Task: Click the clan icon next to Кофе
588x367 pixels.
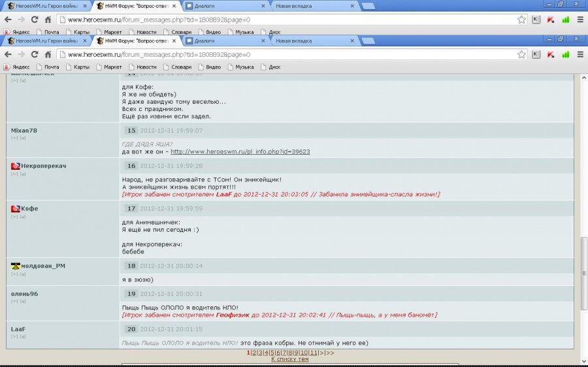Action: (x=16, y=208)
